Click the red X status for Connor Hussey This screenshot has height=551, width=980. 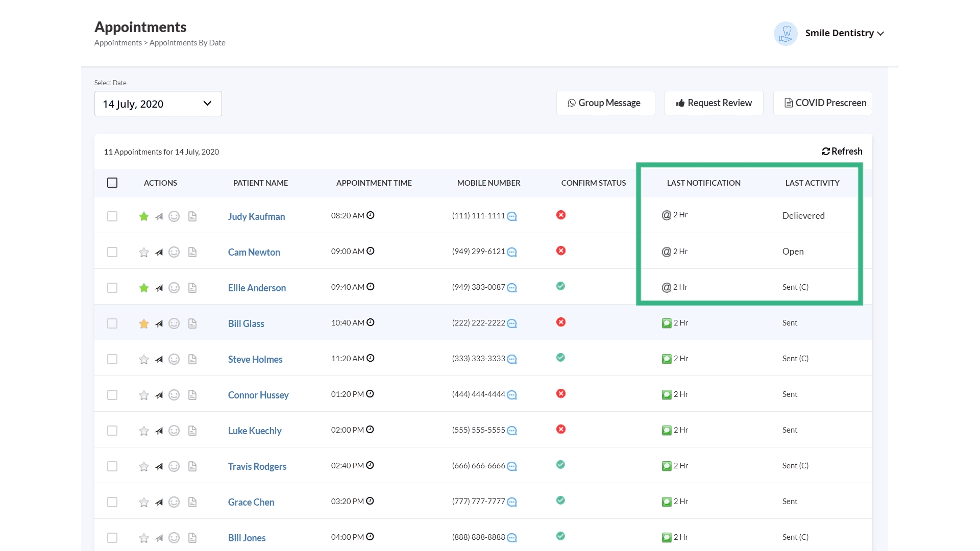pos(561,393)
